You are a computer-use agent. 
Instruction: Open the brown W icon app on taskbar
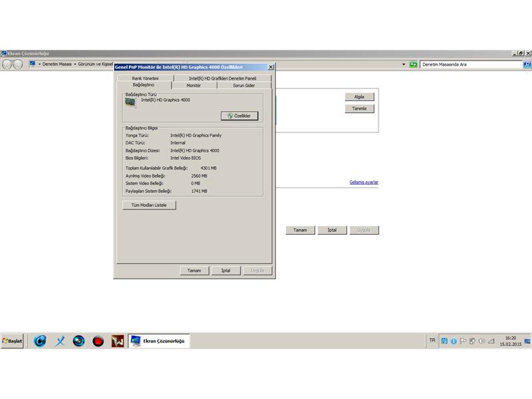pos(118,341)
